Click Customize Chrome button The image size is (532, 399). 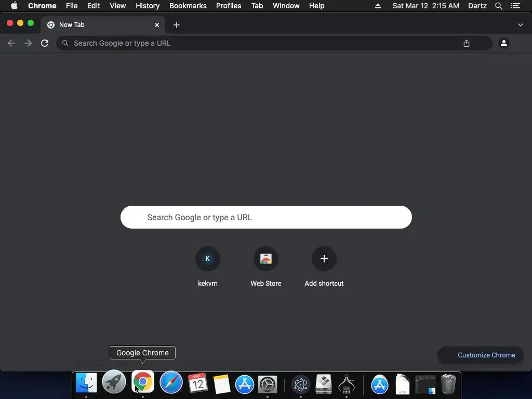pyautogui.click(x=481, y=355)
